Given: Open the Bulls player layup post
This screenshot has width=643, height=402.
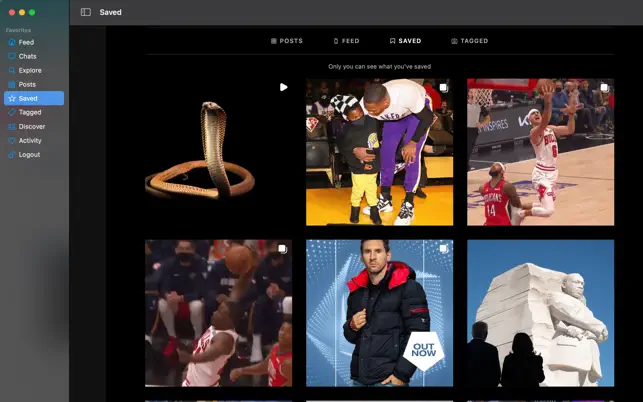Looking at the screenshot, I should (540, 152).
